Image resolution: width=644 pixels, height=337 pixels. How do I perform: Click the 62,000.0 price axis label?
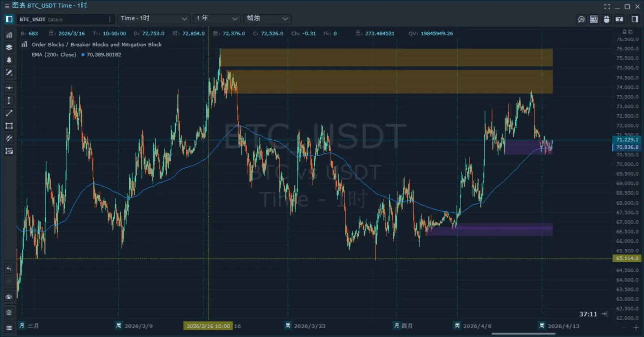tap(627, 318)
